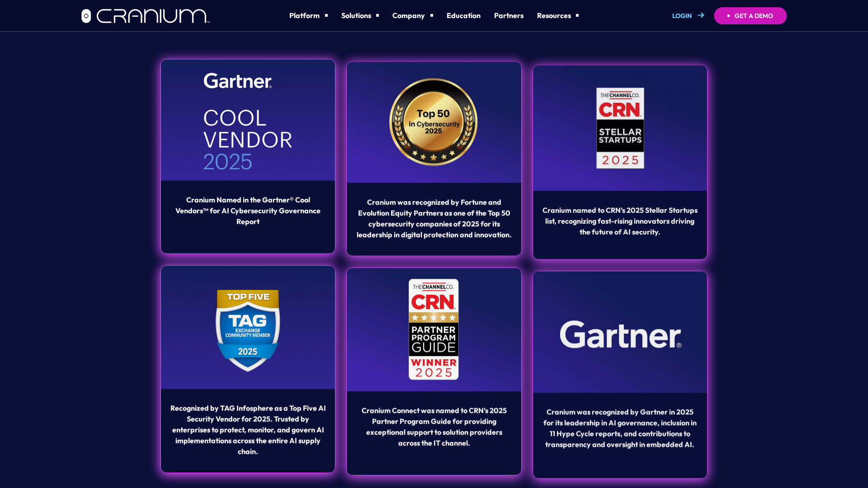Click the arrow icon next to Login

pos(701,15)
